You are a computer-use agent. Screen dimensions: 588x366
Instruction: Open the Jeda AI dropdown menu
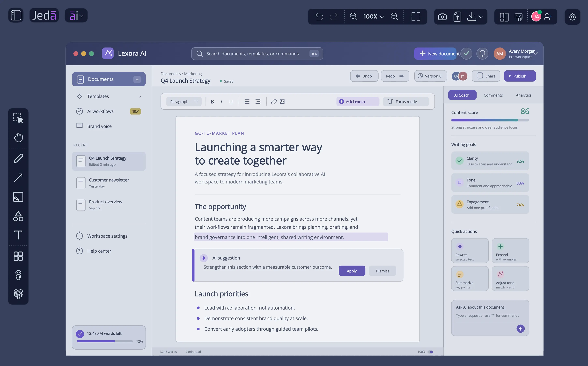76,15
